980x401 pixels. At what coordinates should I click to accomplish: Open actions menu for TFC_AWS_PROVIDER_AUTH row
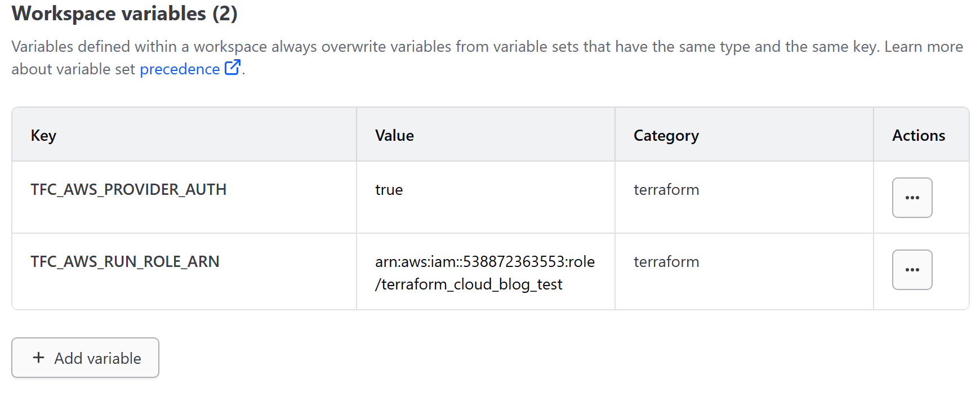click(x=912, y=198)
